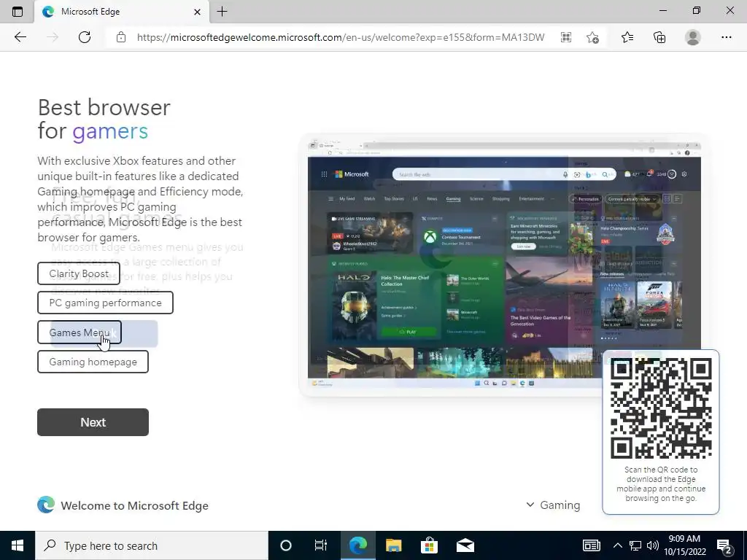This screenshot has height=560, width=747.
Task: Click the taskbar search box
Action: [152, 545]
